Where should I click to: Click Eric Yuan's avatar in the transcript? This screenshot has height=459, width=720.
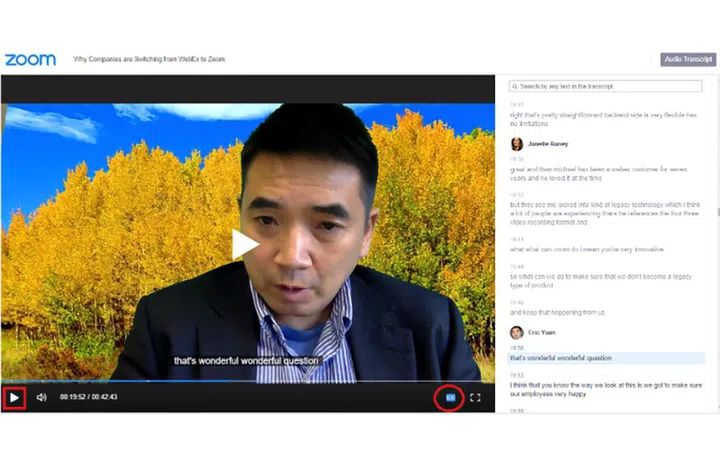tap(516, 332)
